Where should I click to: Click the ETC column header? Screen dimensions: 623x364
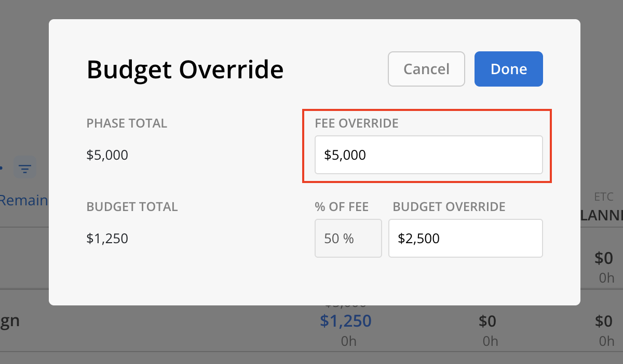click(x=604, y=197)
